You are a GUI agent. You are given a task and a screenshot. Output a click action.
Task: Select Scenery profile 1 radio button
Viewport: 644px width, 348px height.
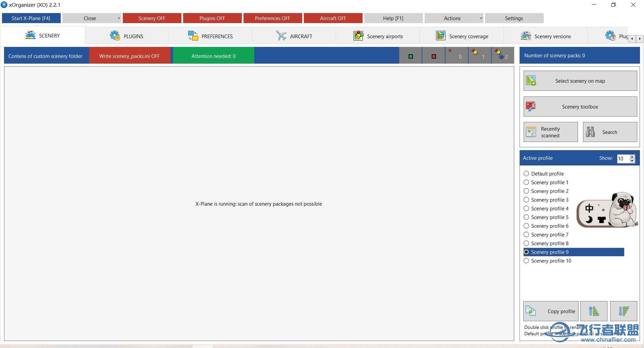[526, 182]
